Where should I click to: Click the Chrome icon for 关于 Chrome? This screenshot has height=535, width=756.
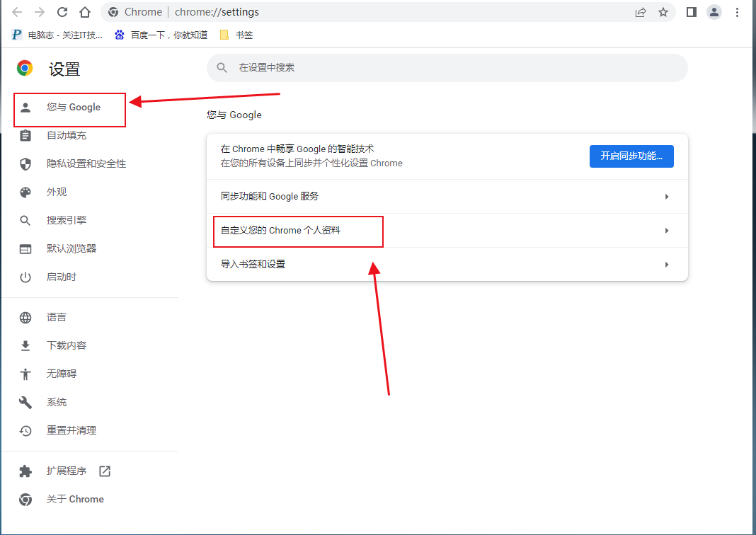click(25, 500)
